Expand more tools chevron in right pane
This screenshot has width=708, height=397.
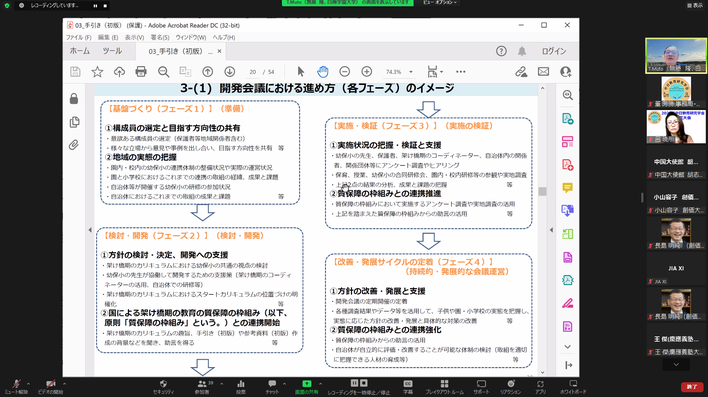[568, 347]
